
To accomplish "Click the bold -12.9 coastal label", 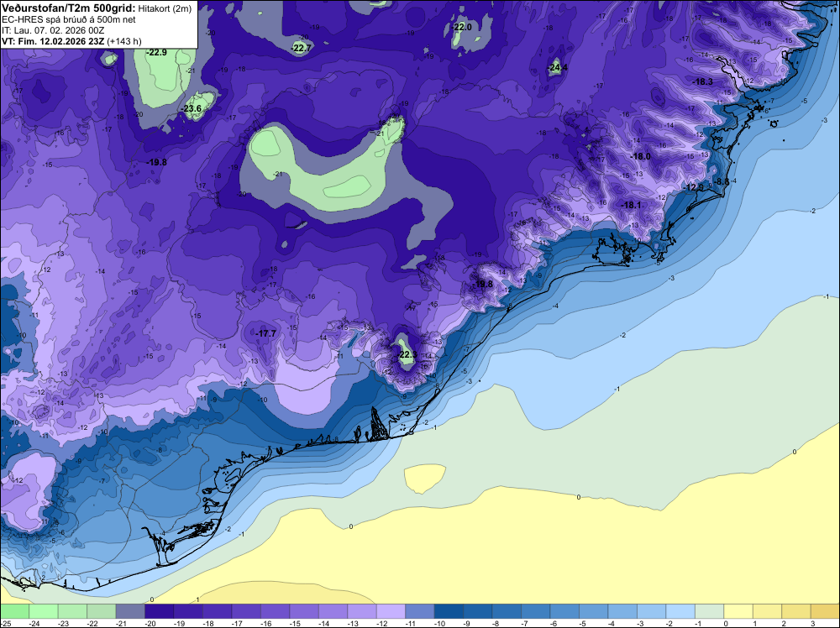I will coord(694,187).
